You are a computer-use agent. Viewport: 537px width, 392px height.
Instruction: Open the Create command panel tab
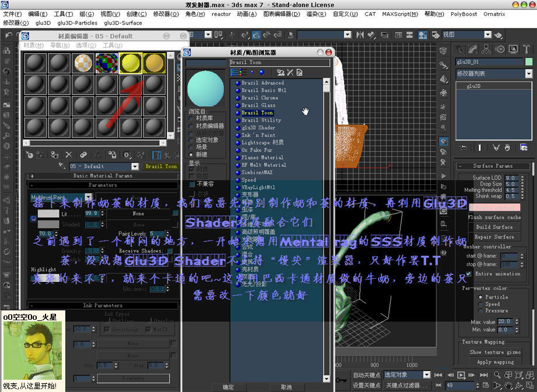click(x=459, y=50)
